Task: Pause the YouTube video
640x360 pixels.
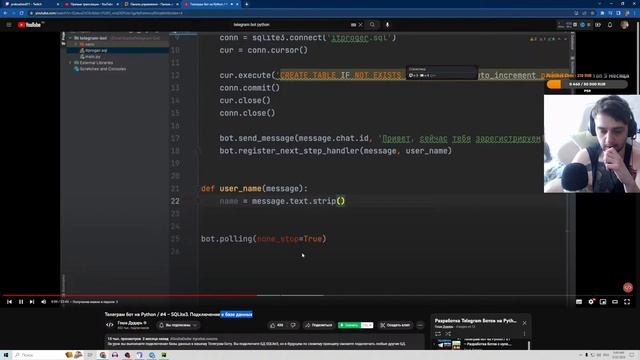Action: click(x=21, y=302)
